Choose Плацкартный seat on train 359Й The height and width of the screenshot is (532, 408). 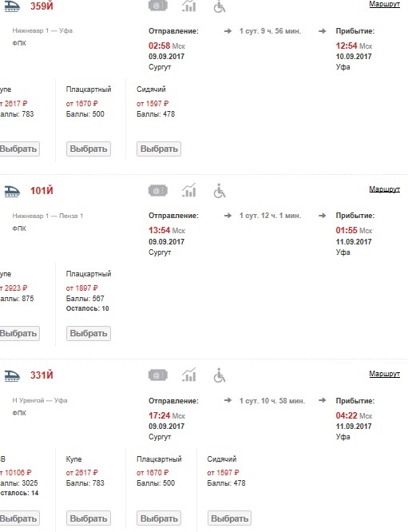coord(89,149)
